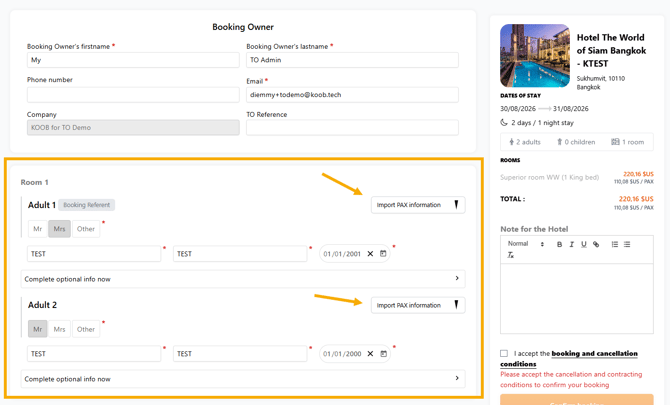The width and height of the screenshot is (670, 405).
Task: Click Adult 2 last name field
Action: coord(240,354)
